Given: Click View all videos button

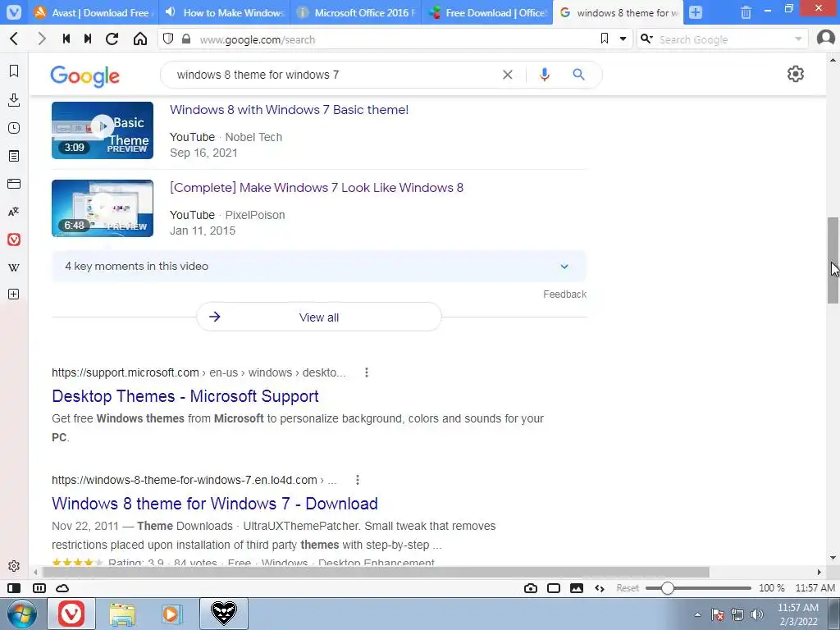Looking at the screenshot, I should 319,317.
